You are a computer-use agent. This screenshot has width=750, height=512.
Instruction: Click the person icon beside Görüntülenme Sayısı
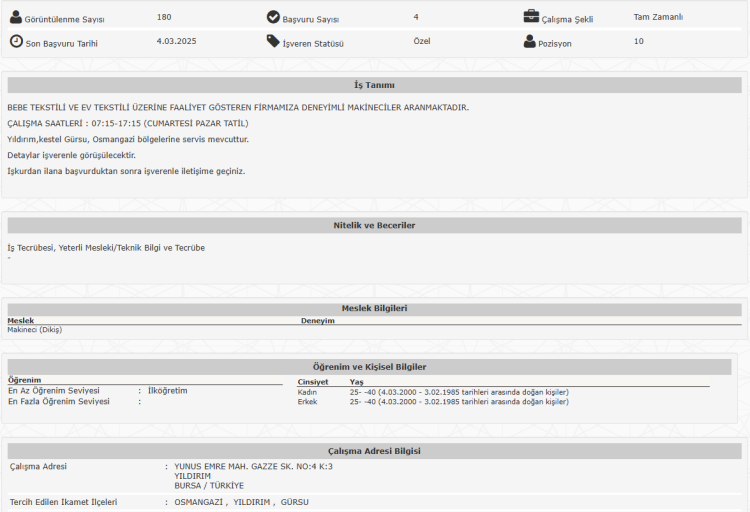(16, 17)
